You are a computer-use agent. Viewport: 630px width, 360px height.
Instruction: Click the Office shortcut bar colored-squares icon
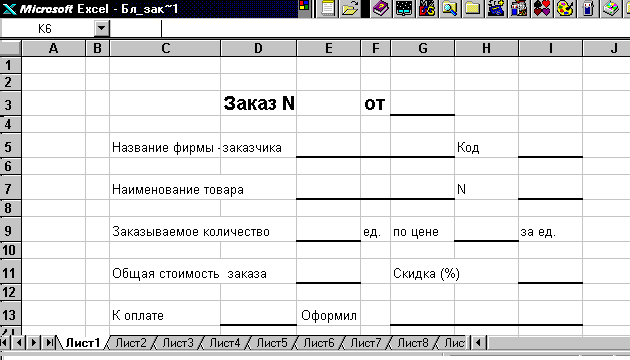pos(305,7)
